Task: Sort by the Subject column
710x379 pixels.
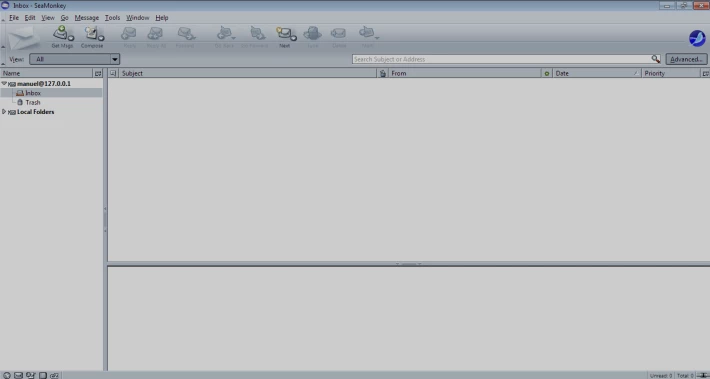Action: (x=247, y=73)
